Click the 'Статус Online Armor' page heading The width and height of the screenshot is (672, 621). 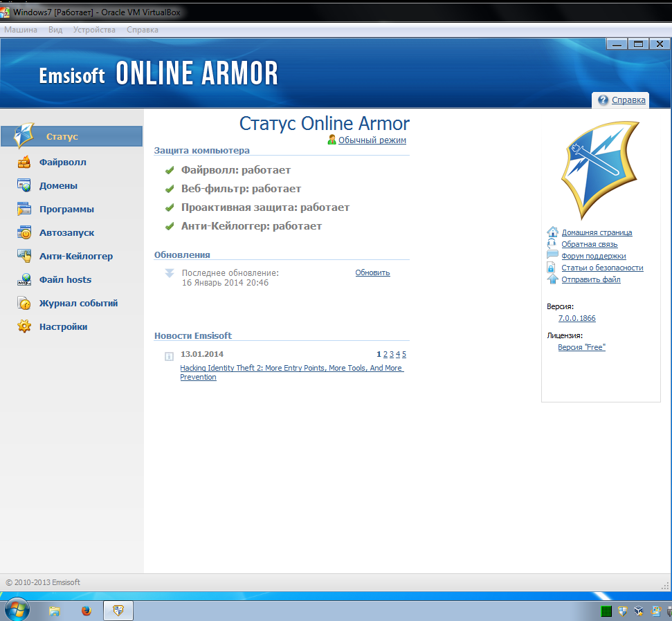[324, 123]
